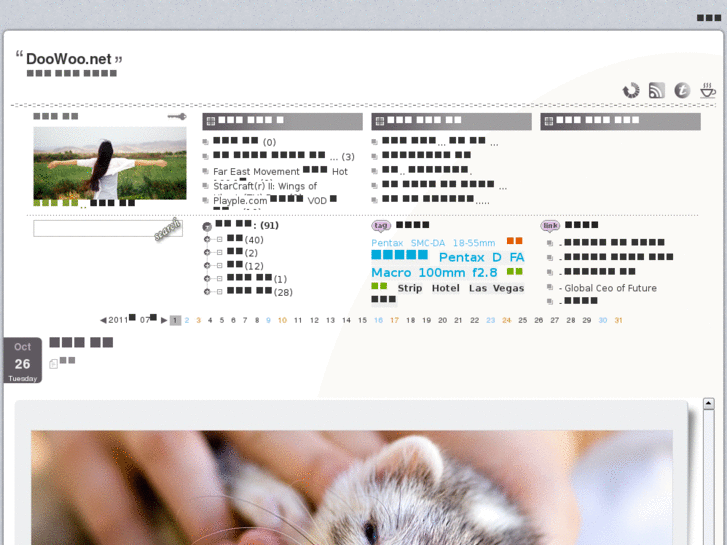Click the 'Vegas' tag
The width and height of the screenshot is (727, 545).
(x=508, y=288)
